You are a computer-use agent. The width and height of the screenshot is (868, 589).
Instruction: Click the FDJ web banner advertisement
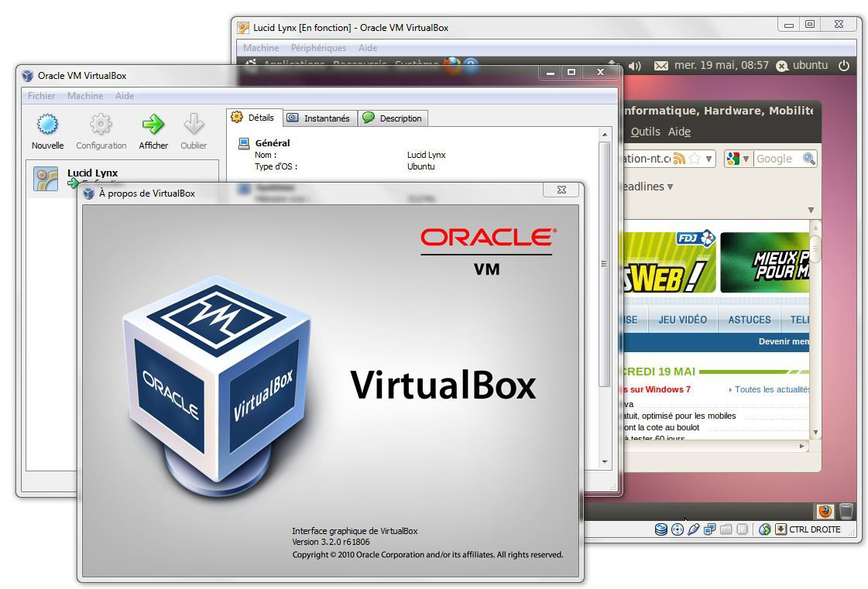click(x=669, y=262)
